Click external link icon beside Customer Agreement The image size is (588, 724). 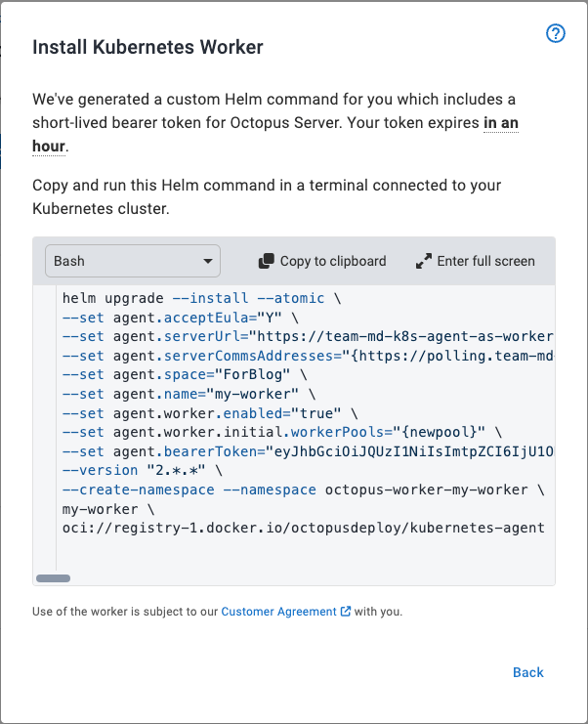[346, 612]
